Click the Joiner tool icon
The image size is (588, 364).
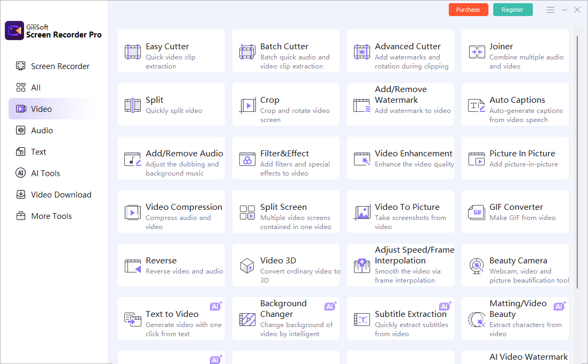pos(477,52)
